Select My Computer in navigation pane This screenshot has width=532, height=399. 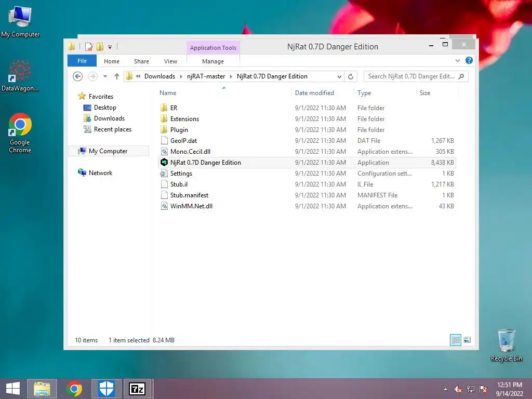[108, 151]
